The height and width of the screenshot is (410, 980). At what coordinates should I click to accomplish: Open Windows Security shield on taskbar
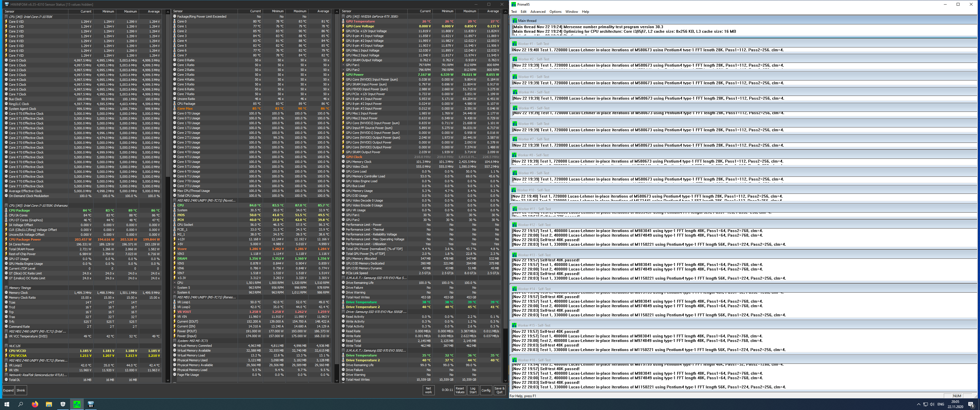click(x=63, y=404)
